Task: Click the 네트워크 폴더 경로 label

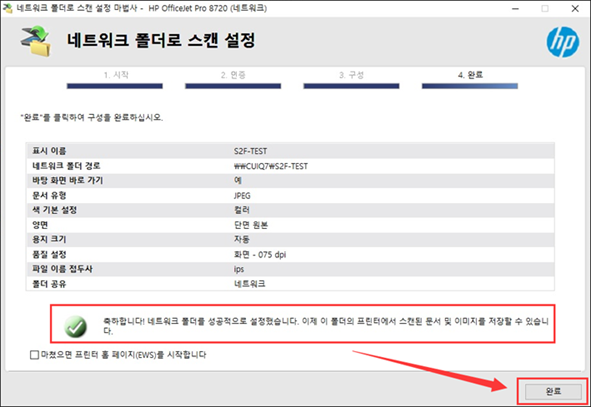Action: click(x=66, y=166)
